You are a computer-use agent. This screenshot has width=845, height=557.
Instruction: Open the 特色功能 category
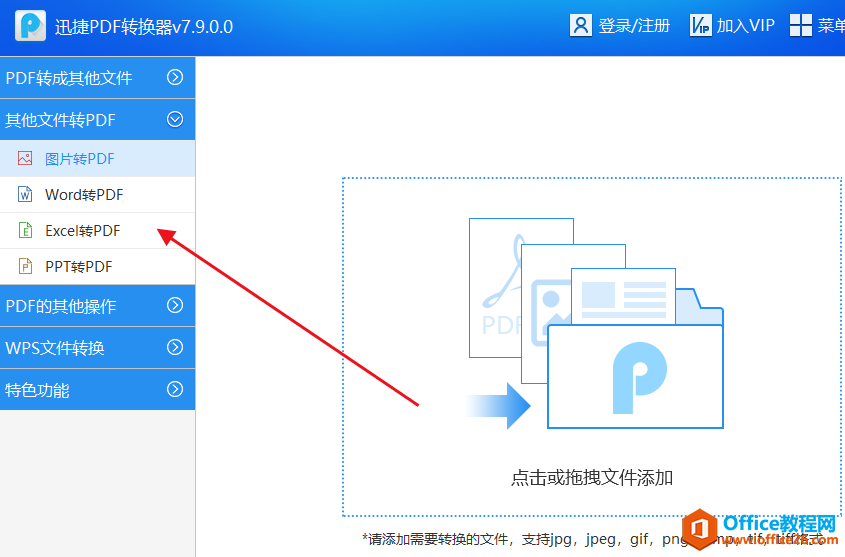pos(98,389)
